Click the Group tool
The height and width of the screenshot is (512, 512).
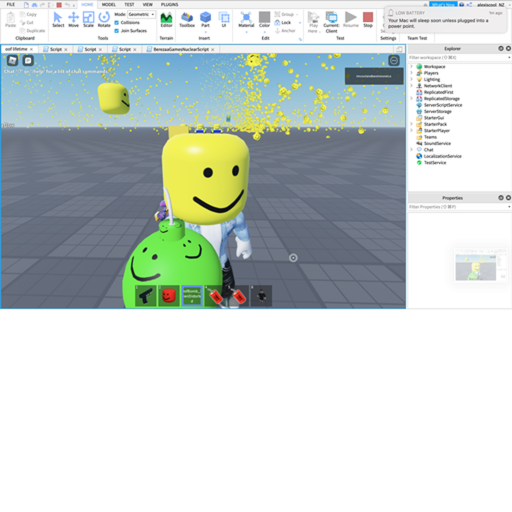tap(284, 14)
